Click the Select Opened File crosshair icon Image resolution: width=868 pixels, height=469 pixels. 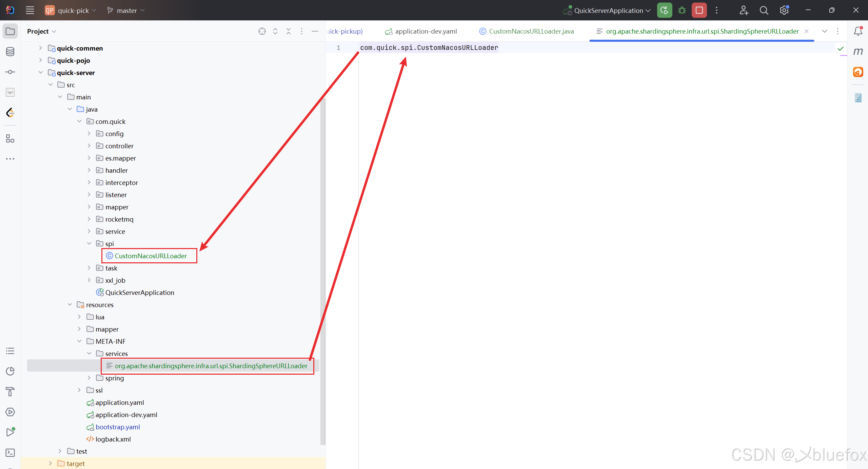(x=262, y=31)
